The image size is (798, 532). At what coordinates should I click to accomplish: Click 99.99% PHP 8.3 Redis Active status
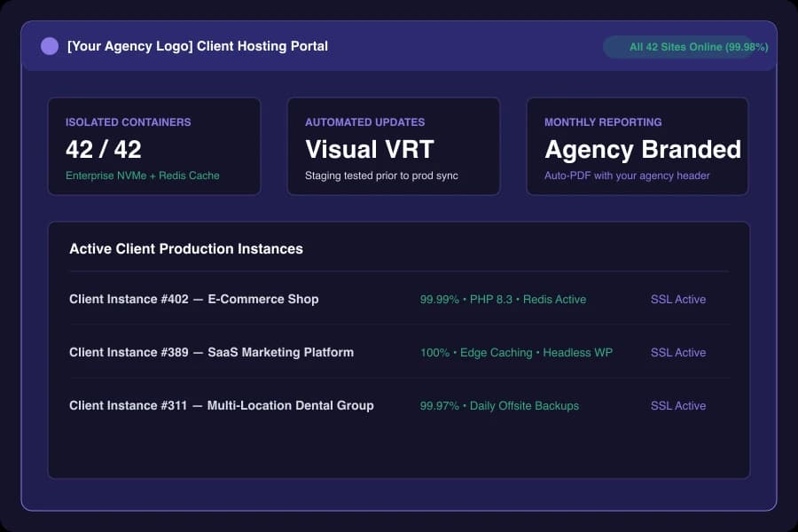pyautogui.click(x=503, y=300)
